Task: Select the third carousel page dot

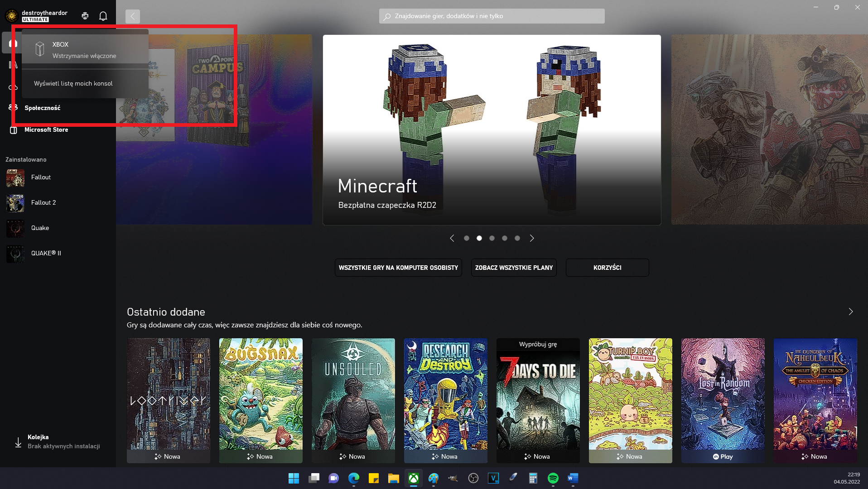Action: [x=492, y=238]
